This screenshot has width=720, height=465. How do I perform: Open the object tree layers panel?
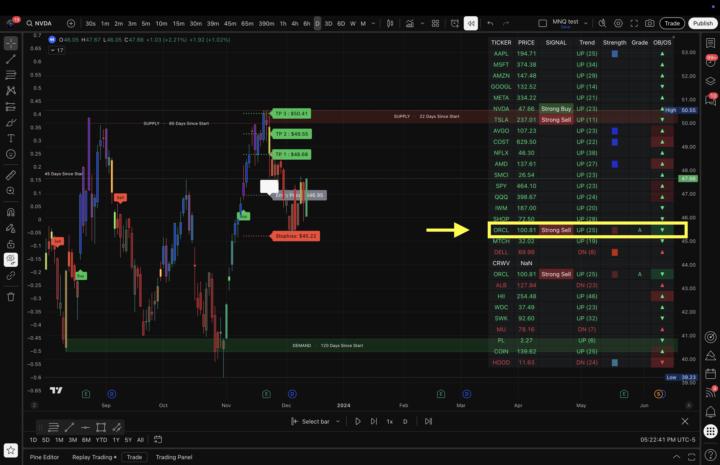(x=710, y=81)
